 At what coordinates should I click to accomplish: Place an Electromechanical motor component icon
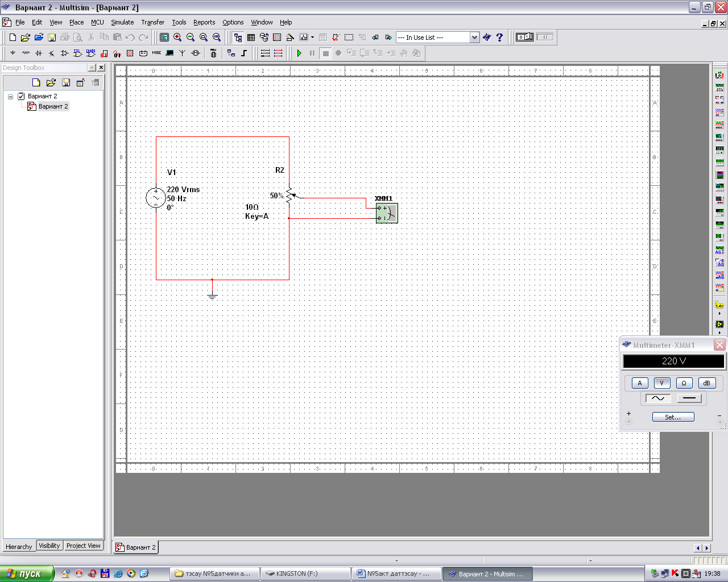[196, 53]
